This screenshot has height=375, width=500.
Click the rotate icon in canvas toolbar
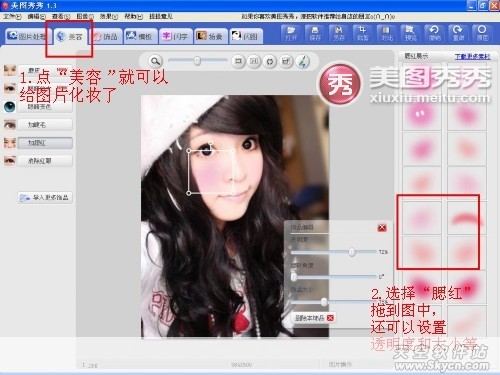(x=270, y=61)
